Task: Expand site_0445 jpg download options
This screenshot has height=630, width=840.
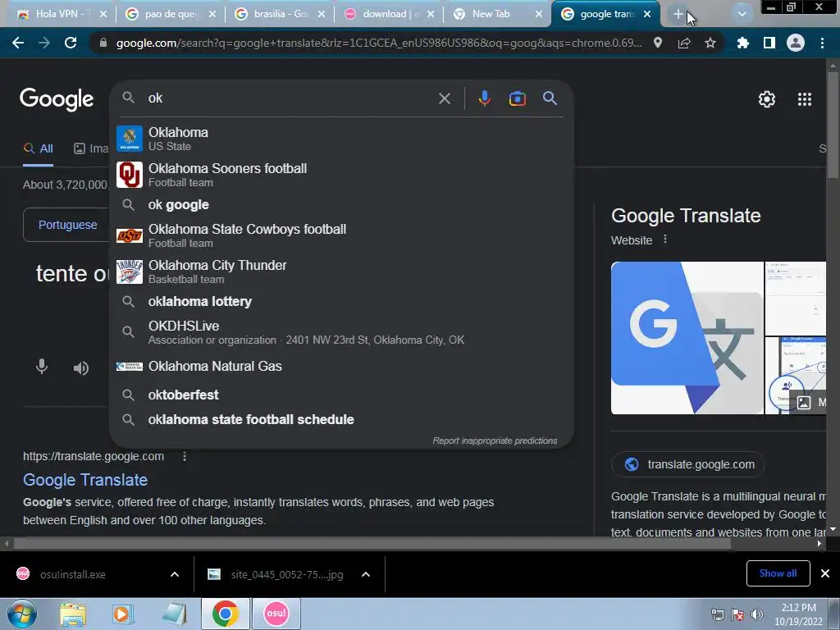Action: [366, 574]
